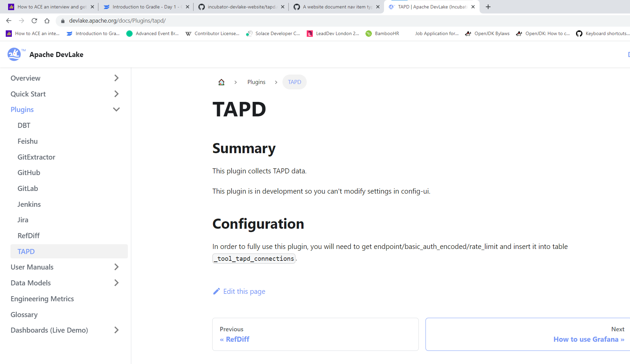The height and width of the screenshot is (364, 630).
Task: Expand the Data Models section chevron
Action: point(116,283)
